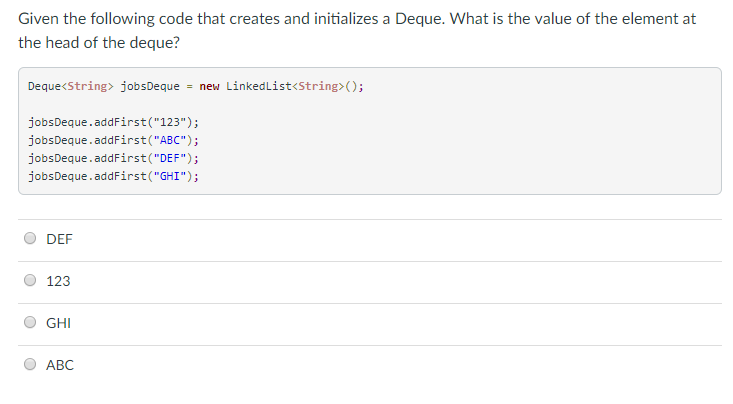This screenshot has height=404, width=733.
Task: Click the Deque declaration code line
Action: pyautogui.click(x=195, y=87)
